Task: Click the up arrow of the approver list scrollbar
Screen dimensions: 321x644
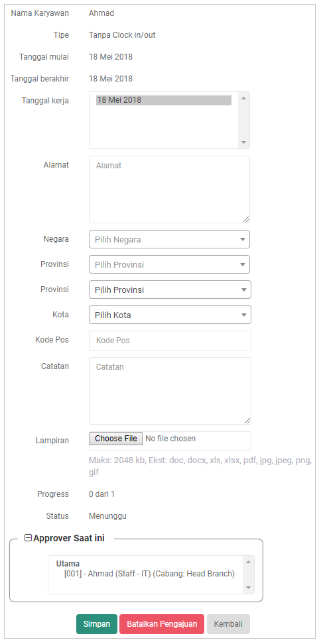Action: (x=248, y=561)
